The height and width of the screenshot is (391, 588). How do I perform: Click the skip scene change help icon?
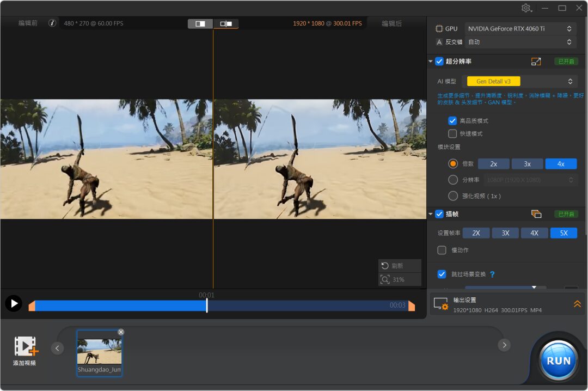492,274
